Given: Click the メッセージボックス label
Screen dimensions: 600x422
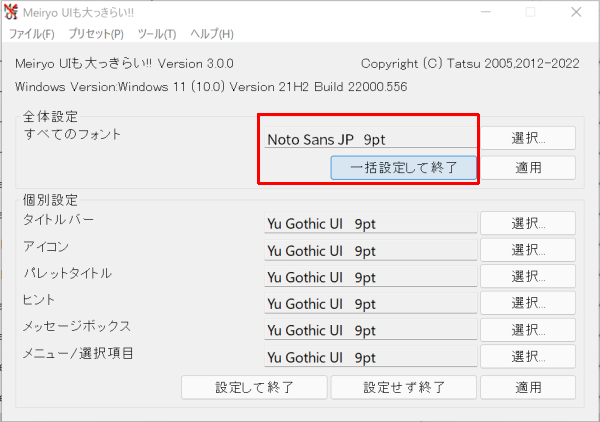Looking at the screenshot, I should point(77,326).
